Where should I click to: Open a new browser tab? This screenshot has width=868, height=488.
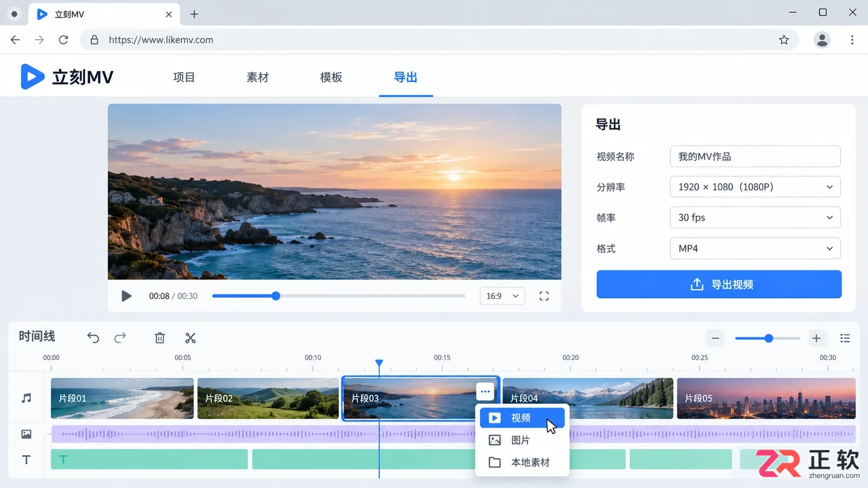pos(194,14)
